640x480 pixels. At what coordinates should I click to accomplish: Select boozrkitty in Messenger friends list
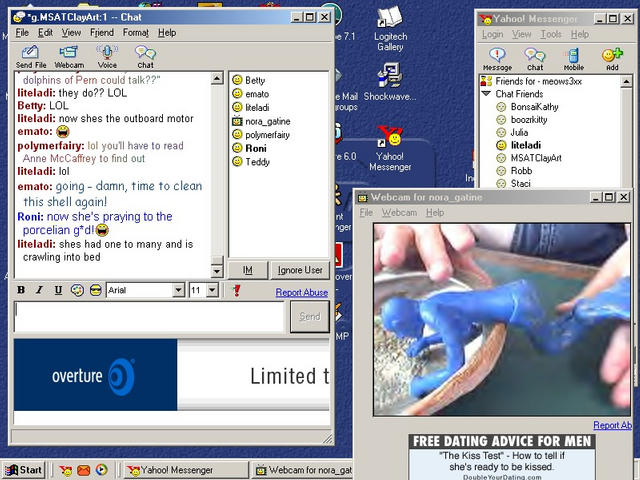529,120
